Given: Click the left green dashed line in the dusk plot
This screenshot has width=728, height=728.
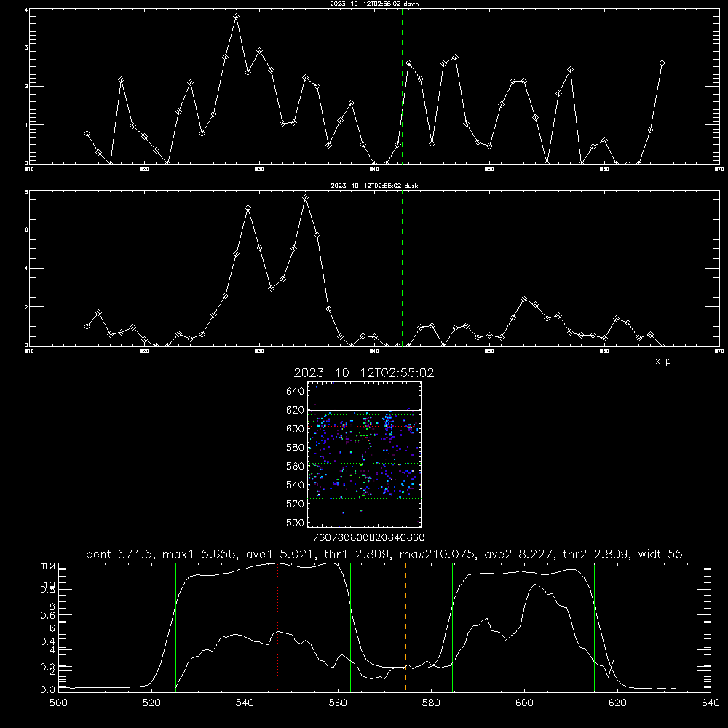Looking at the screenshot, I should 232,269.
